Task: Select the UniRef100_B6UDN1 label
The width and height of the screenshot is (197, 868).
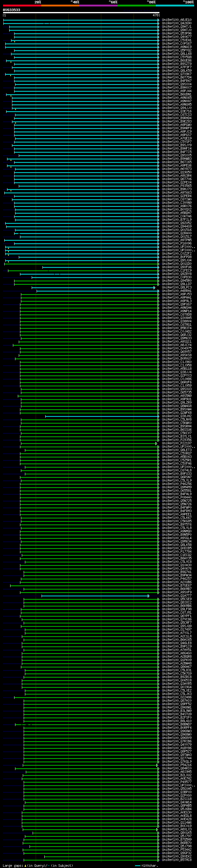Action: click(176, 94)
